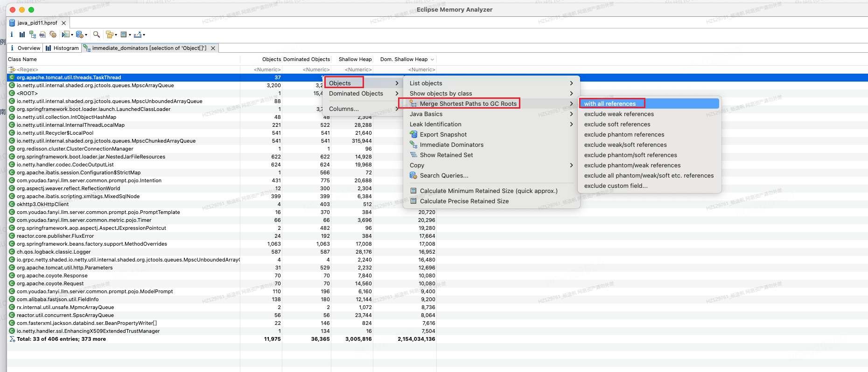Choose 'exclude all phantom/weak/soft etc. references'
The image size is (868, 372).
[649, 175]
